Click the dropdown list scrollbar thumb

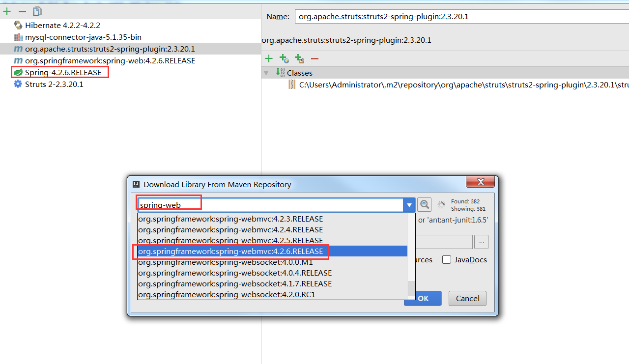pos(411,288)
